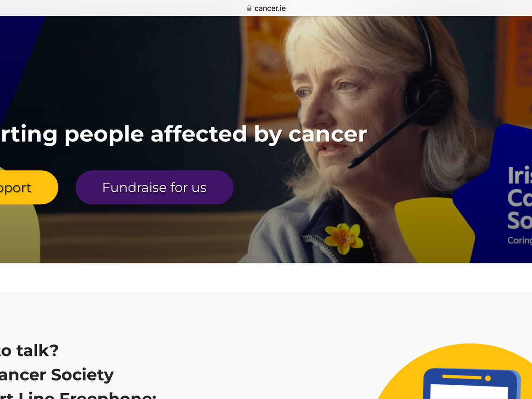532x399 pixels.
Task: Open the Fundraise for us button
Action: (154, 188)
